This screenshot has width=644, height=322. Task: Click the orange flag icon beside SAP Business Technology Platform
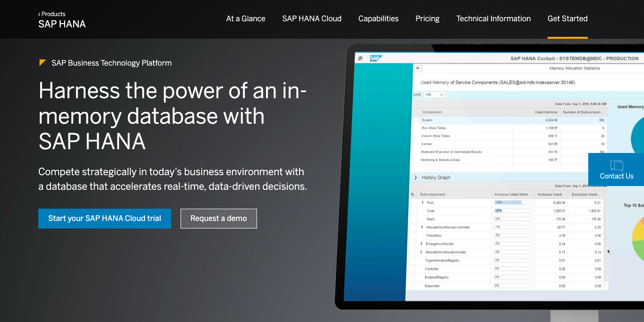(x=42, y=62)
